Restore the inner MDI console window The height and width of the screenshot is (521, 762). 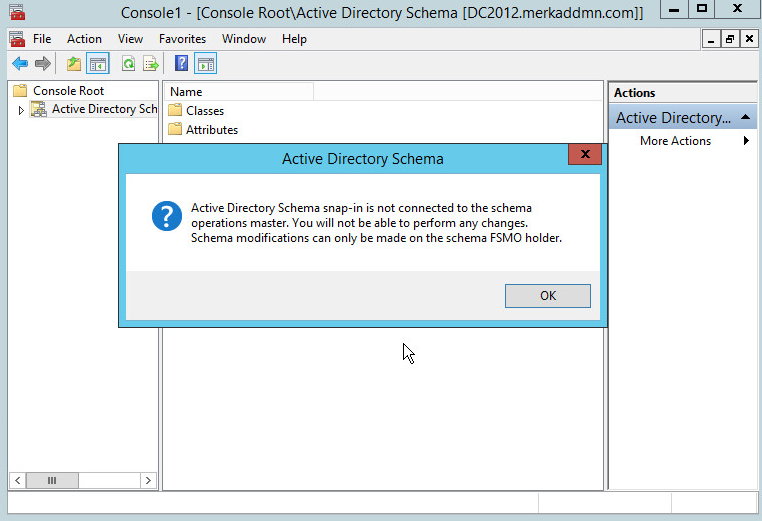[x=730, y=39]
